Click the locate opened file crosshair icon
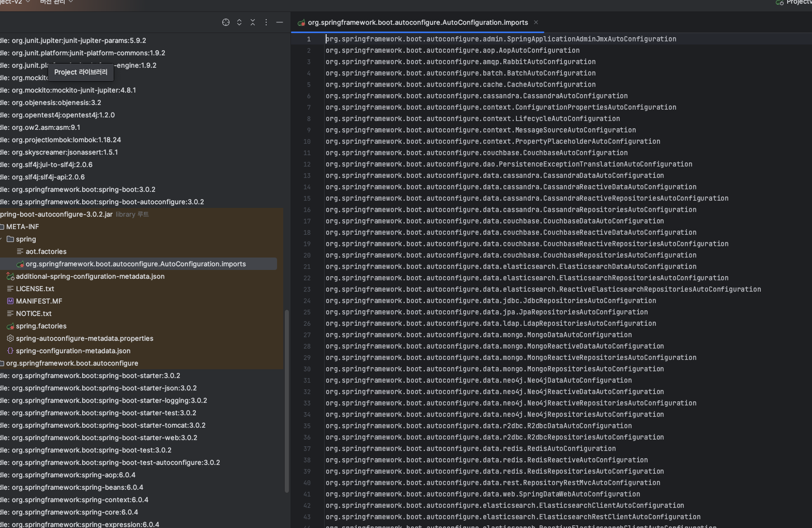The image size is (812, 528). [226, 22]
